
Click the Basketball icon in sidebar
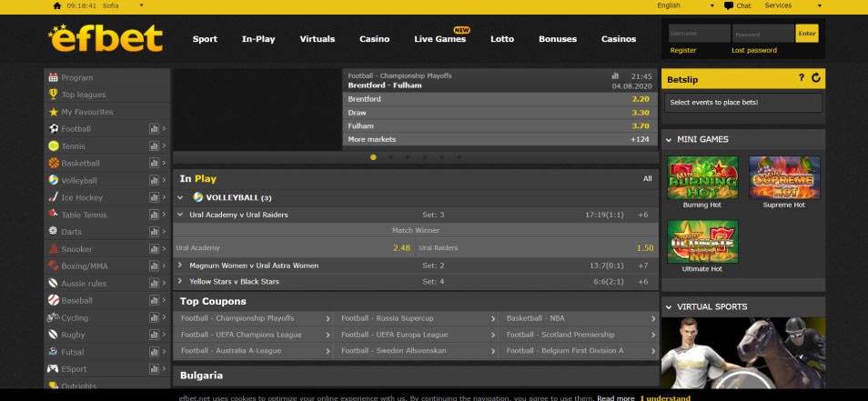coord(53,163)
